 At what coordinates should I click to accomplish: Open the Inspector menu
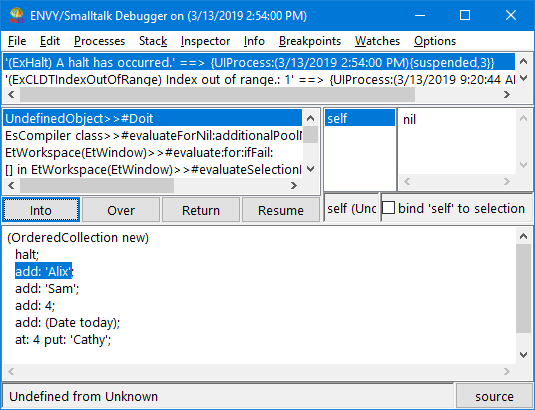[205, 41]
